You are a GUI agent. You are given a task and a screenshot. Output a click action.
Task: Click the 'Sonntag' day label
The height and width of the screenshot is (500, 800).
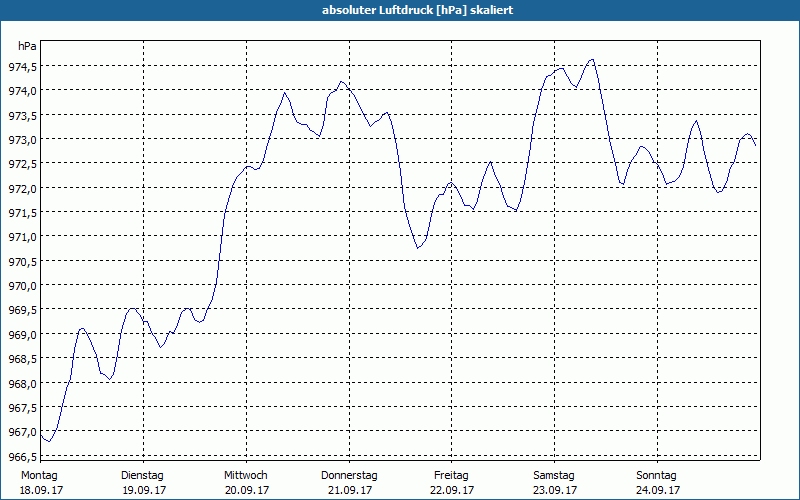tap(656, 476)
